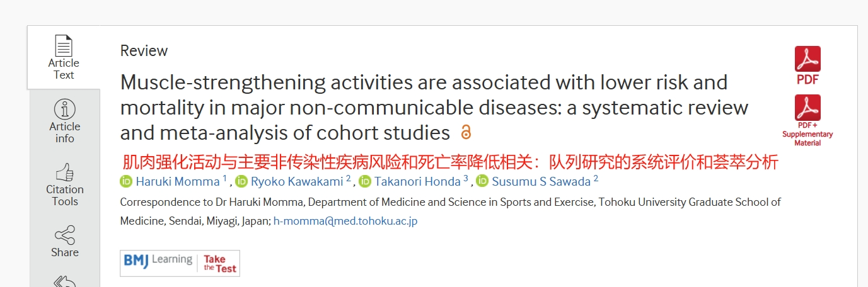Click author link Takanori Honda

417,182
